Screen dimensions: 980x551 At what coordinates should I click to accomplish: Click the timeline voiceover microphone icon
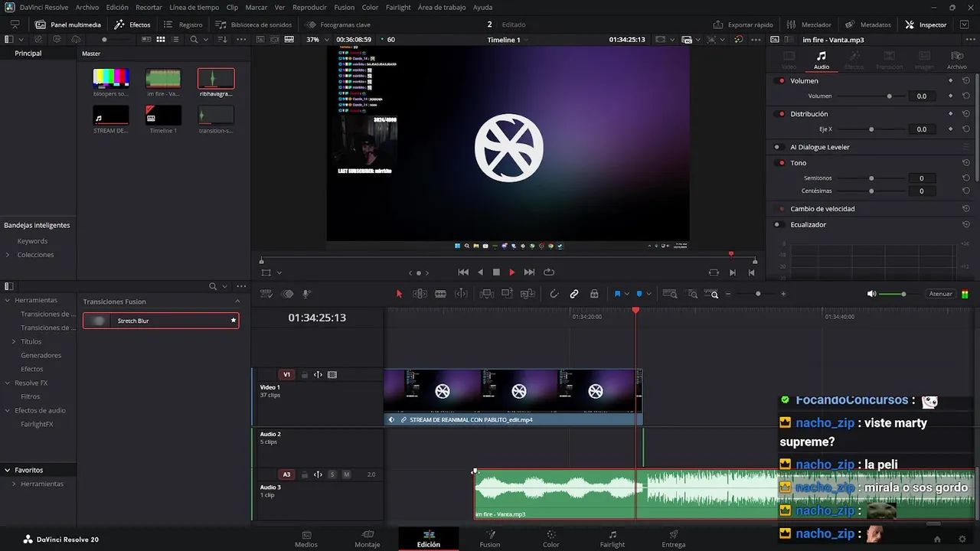pyautogui.click(x=307, y=294)
